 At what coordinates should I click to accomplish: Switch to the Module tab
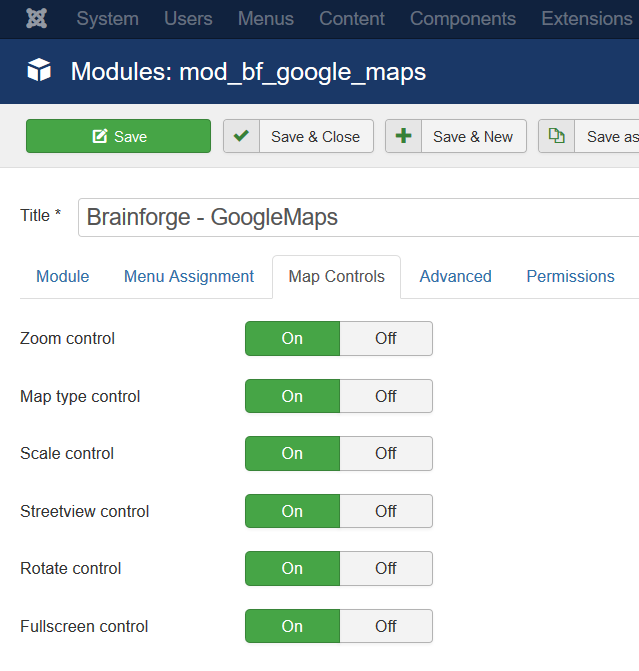[62, 276]
